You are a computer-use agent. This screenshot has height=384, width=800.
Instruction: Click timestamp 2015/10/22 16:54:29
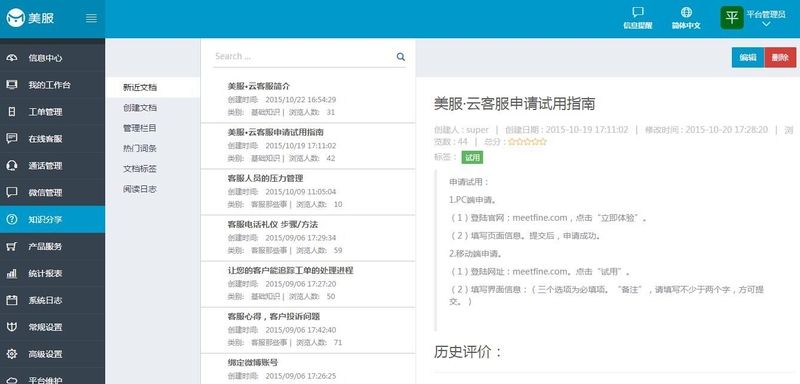301,99
